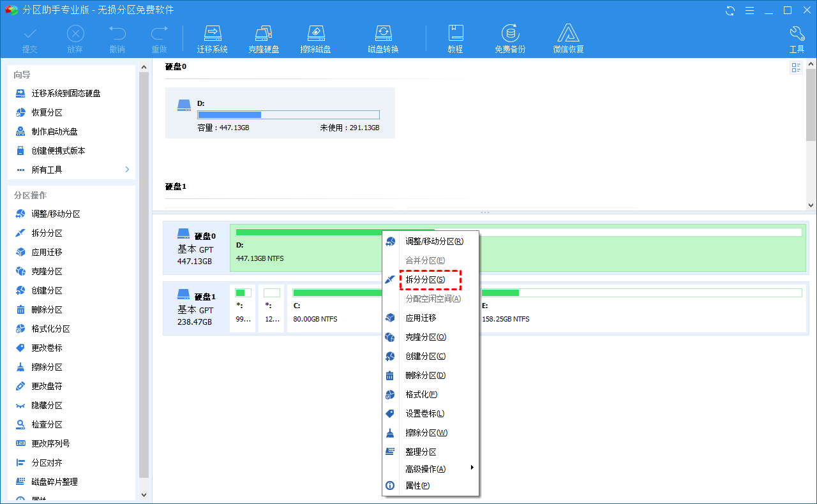This screenshot has height=504, width=817.
Task: Choose 拆分分区 from the context menu
Action: (x=425, y=279)
